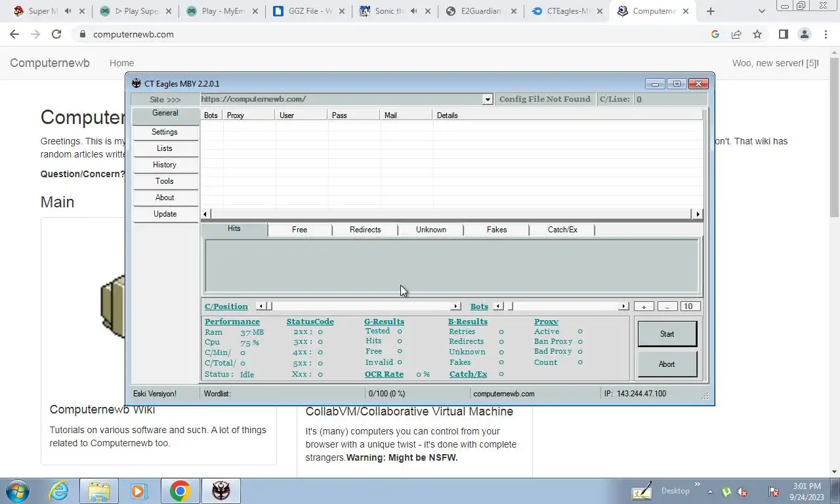Click the Bots slider right arrow
The width and height of the screenshot is (840, 504).
[624, 306]
